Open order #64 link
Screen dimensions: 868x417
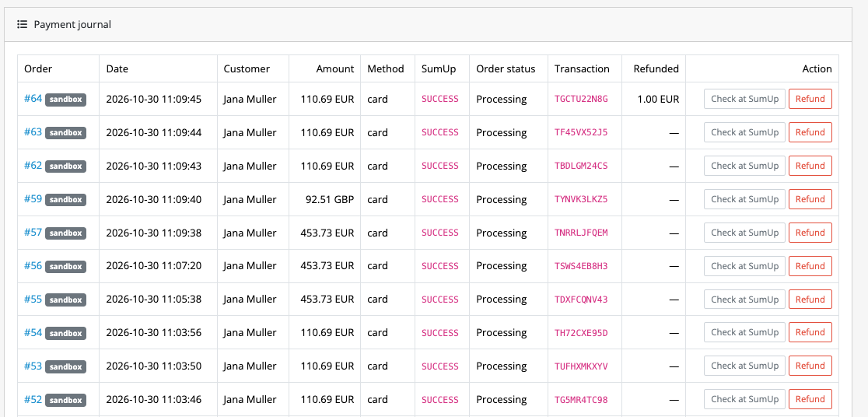(33, 99)
